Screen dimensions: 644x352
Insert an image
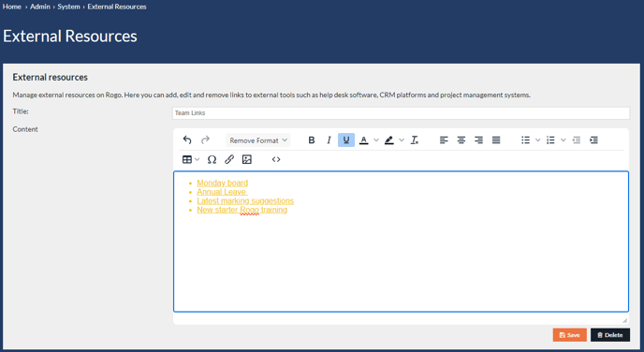click(246, 159)
